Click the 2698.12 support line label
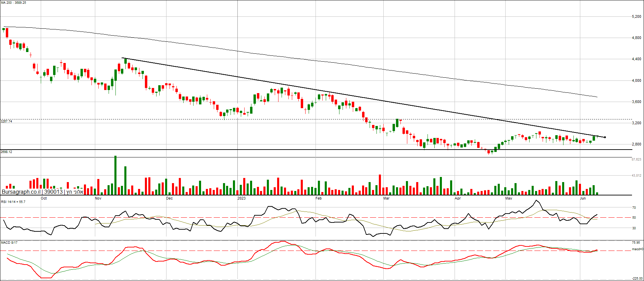Viewport: 644px width, 281px height. click(7, 152)
